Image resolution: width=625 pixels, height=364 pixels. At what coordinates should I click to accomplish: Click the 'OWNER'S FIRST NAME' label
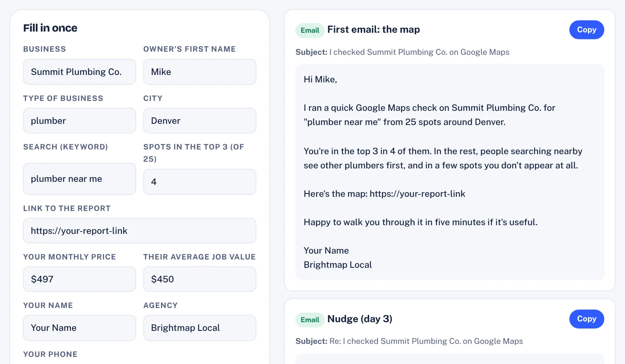(x=189, y=49)
